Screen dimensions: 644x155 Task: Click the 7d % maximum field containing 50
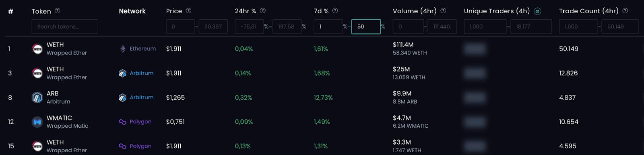tap(366, 27)
